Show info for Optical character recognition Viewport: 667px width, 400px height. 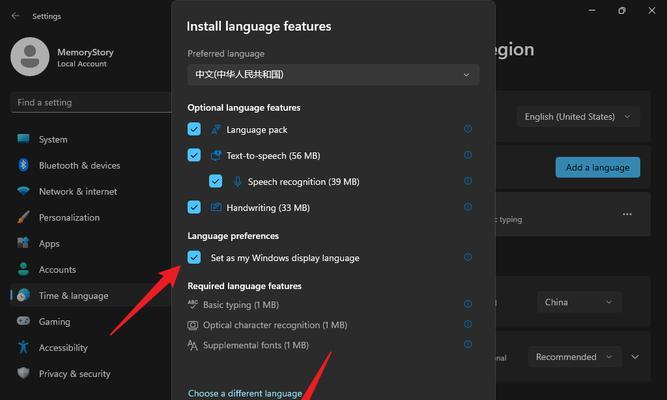coord(467,324)
